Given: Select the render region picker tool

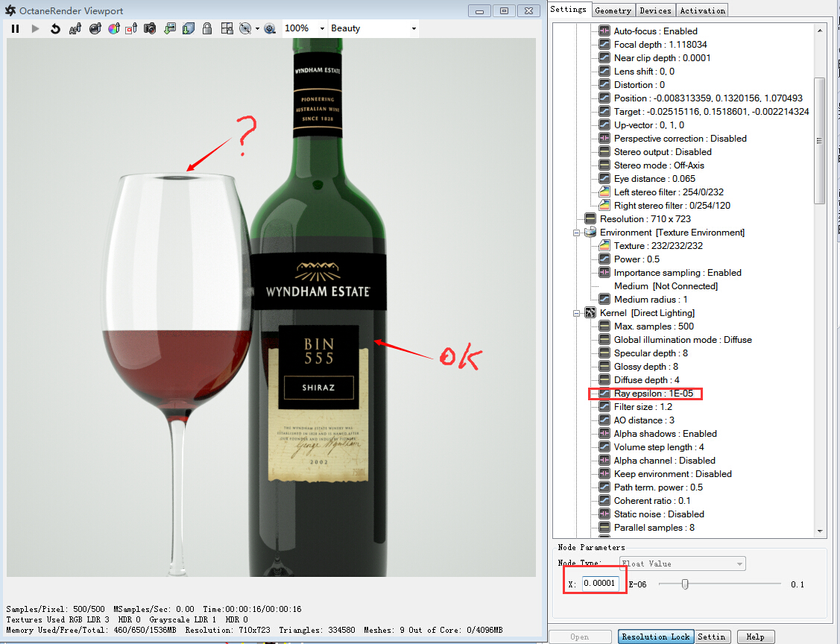Looking at the screenshot, I should (x=132, y=29).
